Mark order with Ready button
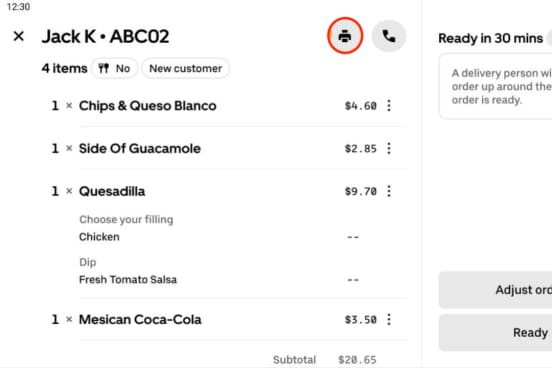Viewport: 552px width, 368px height. [x=495, y=332]
